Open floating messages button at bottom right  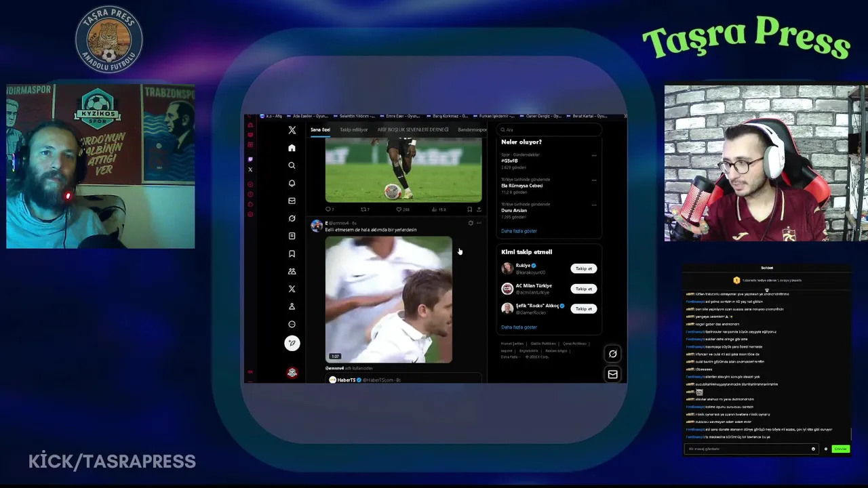612,374
